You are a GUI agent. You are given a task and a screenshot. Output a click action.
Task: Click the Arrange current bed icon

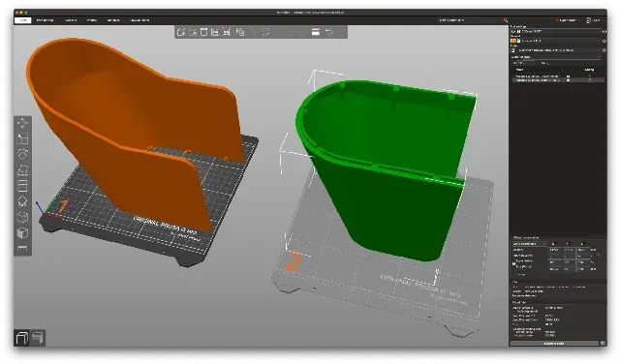pos(227,32)
